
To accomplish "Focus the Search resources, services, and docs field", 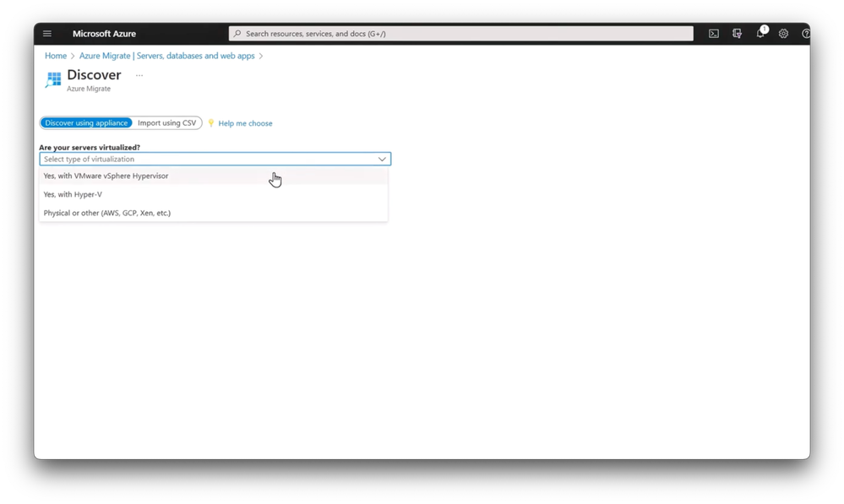I will coord(460,34).
